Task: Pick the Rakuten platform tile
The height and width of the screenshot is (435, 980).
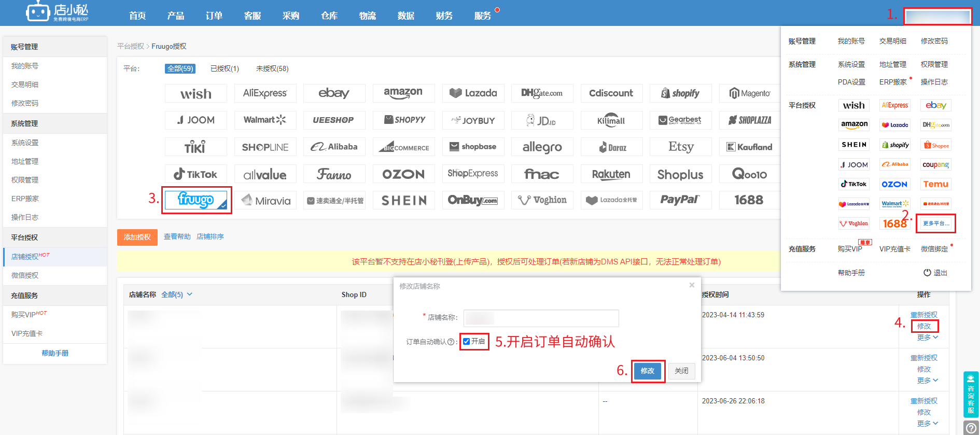Action: pos(611,174)
